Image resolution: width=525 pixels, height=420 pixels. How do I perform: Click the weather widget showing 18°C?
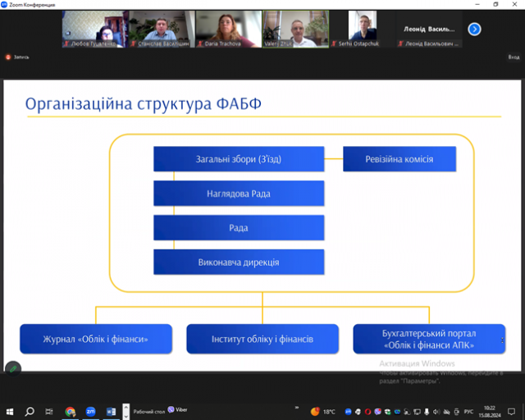click(322, 411)
